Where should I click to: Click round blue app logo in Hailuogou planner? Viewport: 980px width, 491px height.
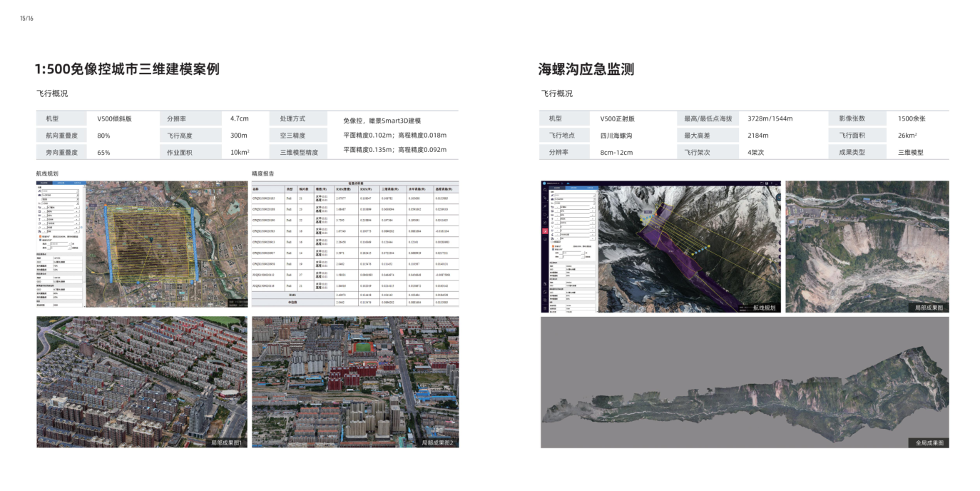544,184
